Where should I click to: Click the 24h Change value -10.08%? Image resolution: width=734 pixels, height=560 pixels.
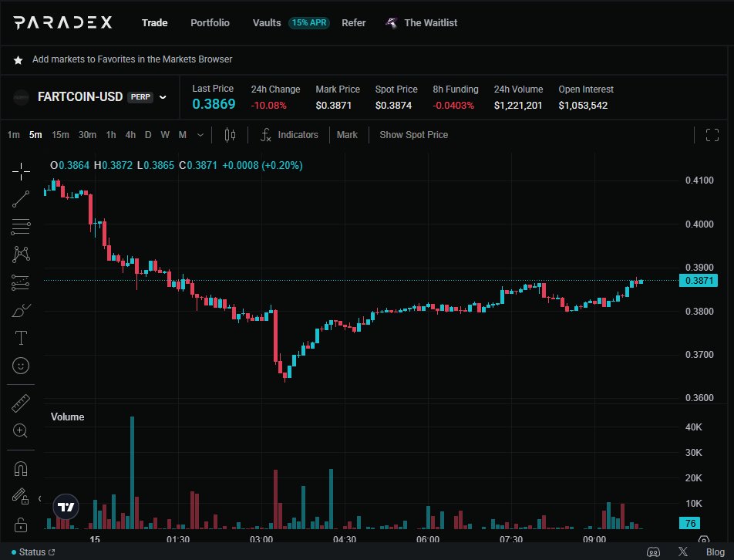coord(268,106)
